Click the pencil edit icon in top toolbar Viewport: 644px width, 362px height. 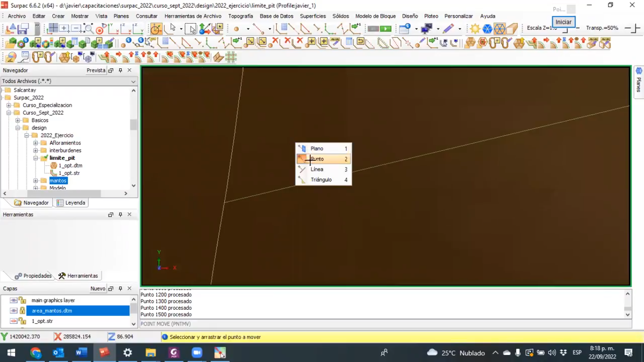point(448,29)
